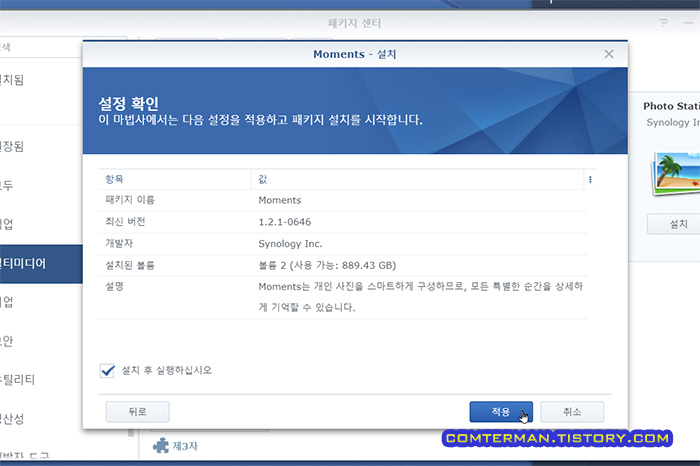Open the 유틸리티 category in the sidebar

(18, 380)
